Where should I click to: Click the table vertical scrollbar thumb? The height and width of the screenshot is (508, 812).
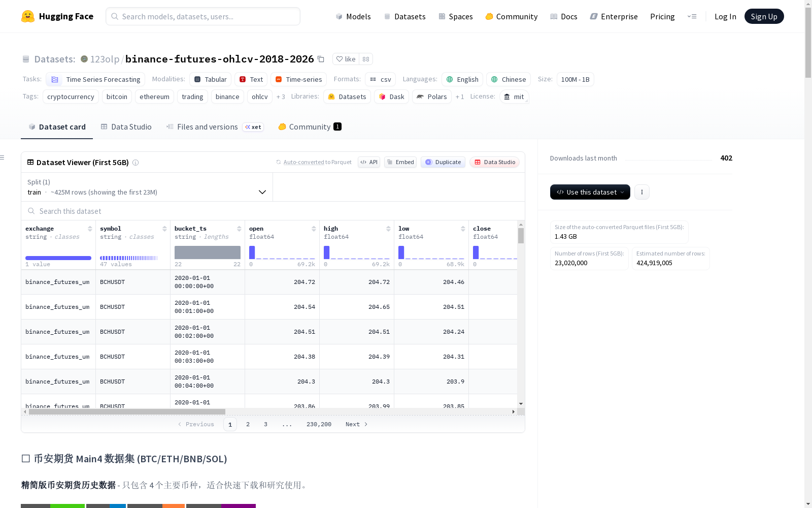[x=521, y=236]
